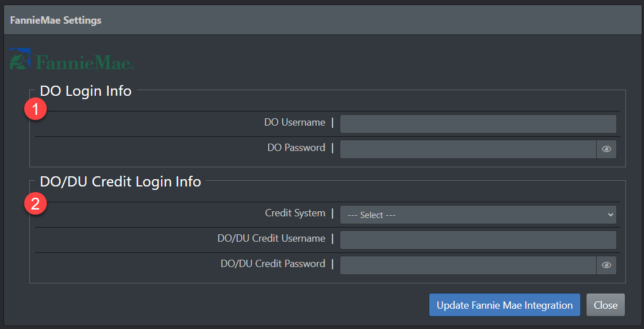Click the red step 2 badge
644x329 pixels.
35,204
